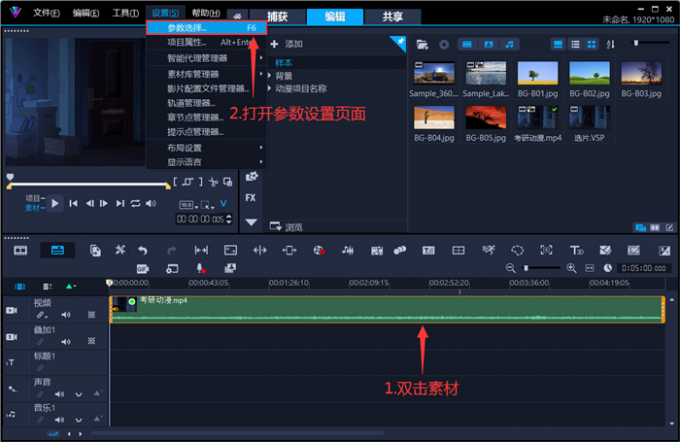Toggle show photos filter in library
The width and height of the screenshot is (680, 442).
coord(488,44)
